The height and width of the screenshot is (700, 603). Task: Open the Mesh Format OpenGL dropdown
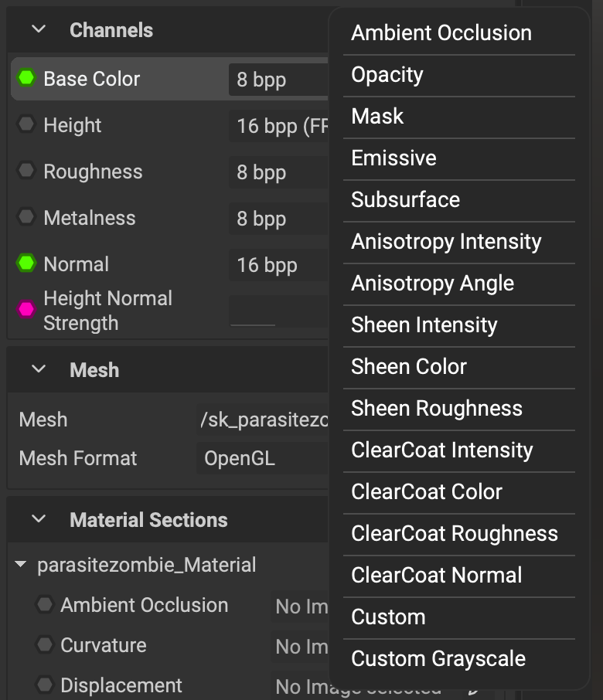tap(263, 458)
